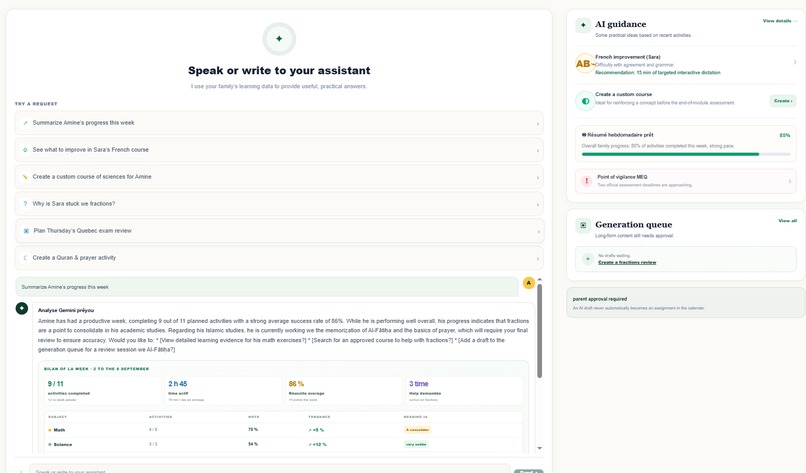Screen dimensions: 806x473
Task: Click the Create button for custom course
Action: tap(783, 101)
